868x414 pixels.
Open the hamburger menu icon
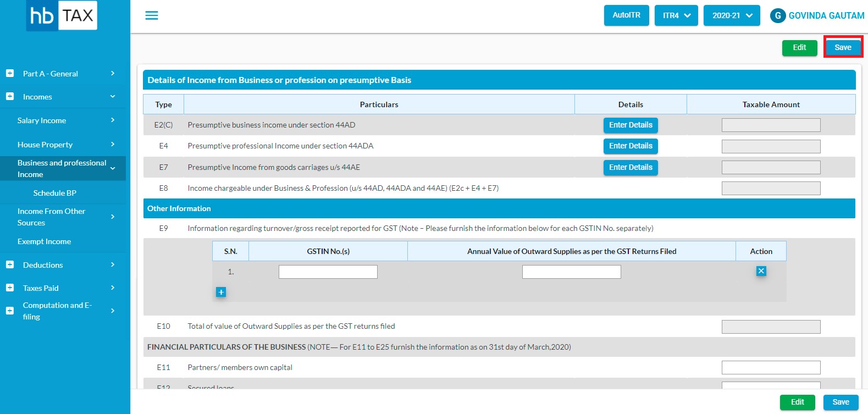point(152,15)
